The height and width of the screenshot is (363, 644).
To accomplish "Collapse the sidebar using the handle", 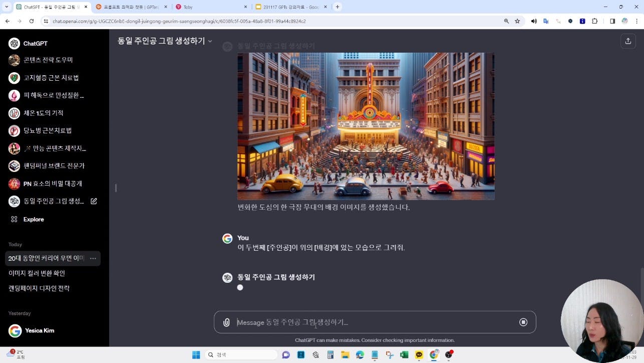I will (x=116, y=188).
